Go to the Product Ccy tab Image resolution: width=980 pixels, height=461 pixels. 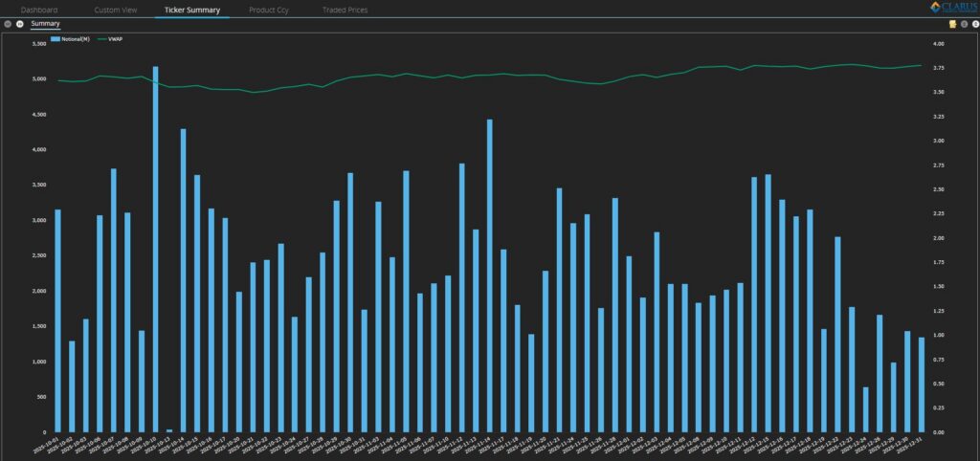tap(269, 10)
